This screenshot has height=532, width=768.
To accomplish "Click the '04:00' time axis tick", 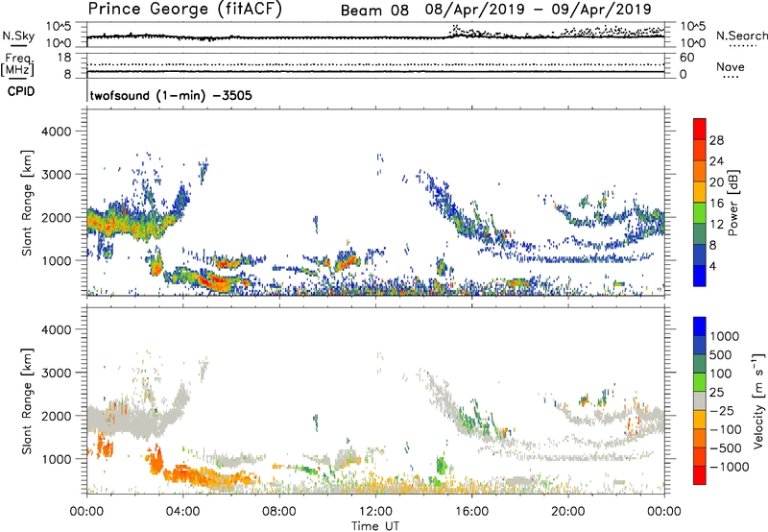I will click(183, 512).
